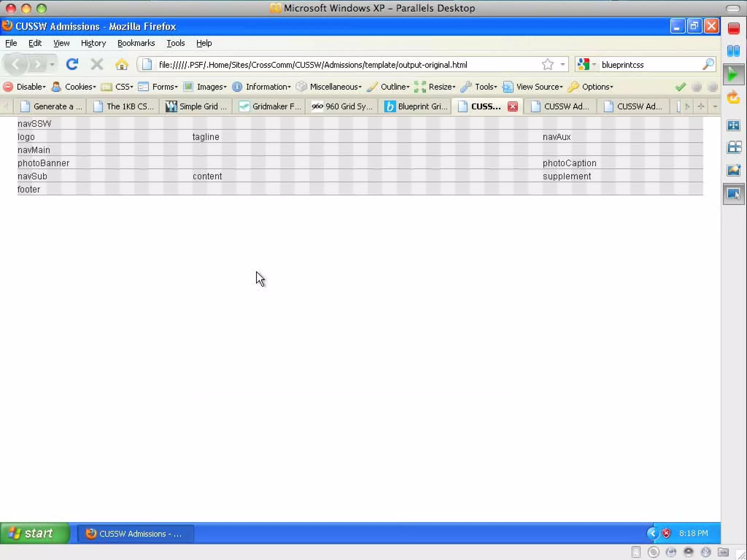Open the Bookmarks menu
The width and height of the screenshot is (747, 560).
pyautogui.click(x=136, y=43)
